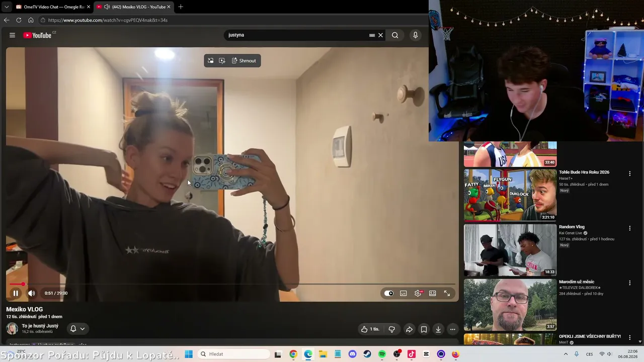Open CapCut from the taskbar
The width and height of the screenshot is (644, 362).
coord(426,354)
